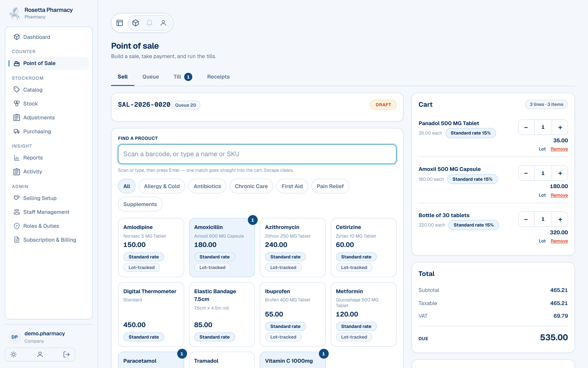This screenshot has height=368, width=588.
Task: Remove Bottle of 30 tablets from cart
Action: pos(559,241)
